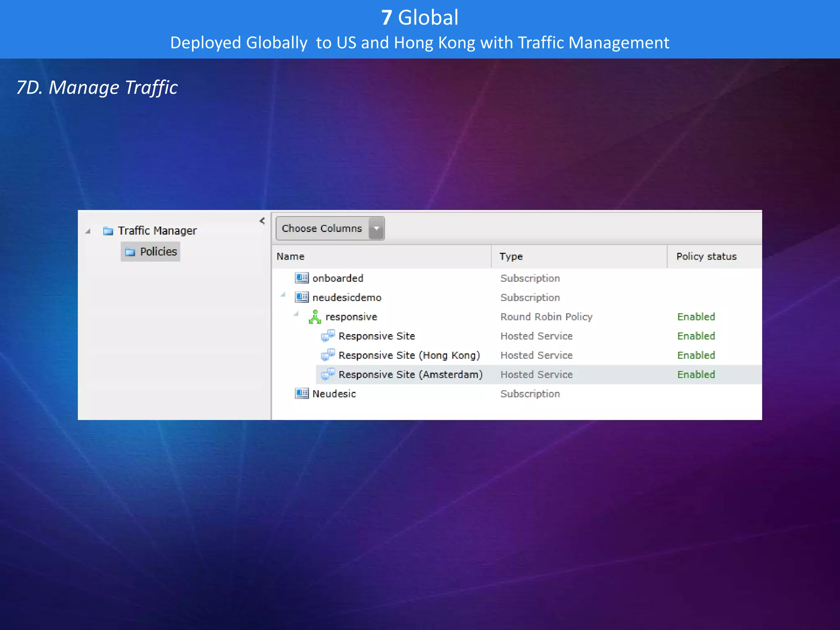Click the neudesicdemo subscription icon
This screenshot has width=840, height=630.
pyautogui.click(x=301, y=297)
